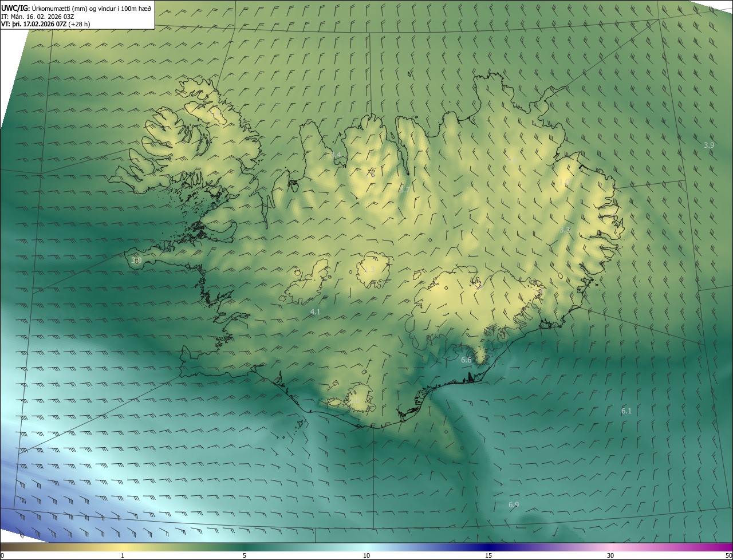Image resolution: width=733 pixels, height=560 pixels.
Task: Click the color scale tick label 15
Action: [x=488, y=556]
